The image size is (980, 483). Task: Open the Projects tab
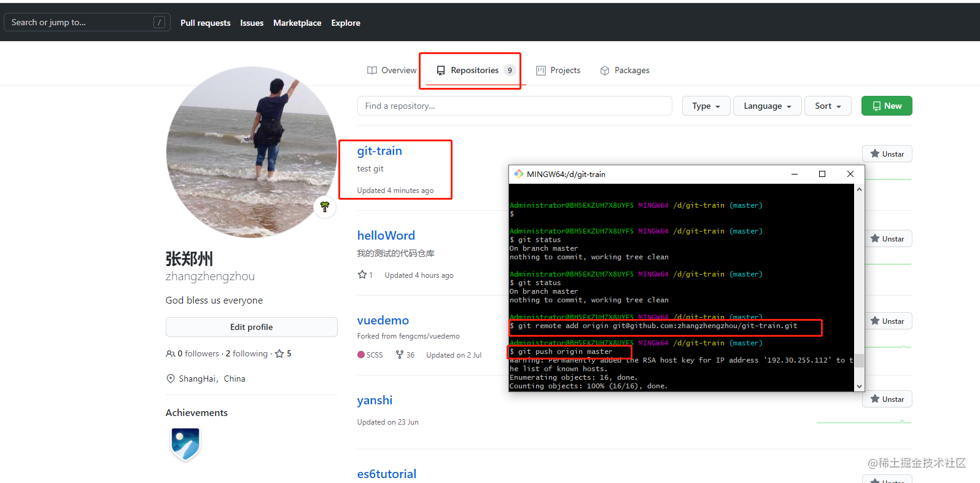click(558, 71)
